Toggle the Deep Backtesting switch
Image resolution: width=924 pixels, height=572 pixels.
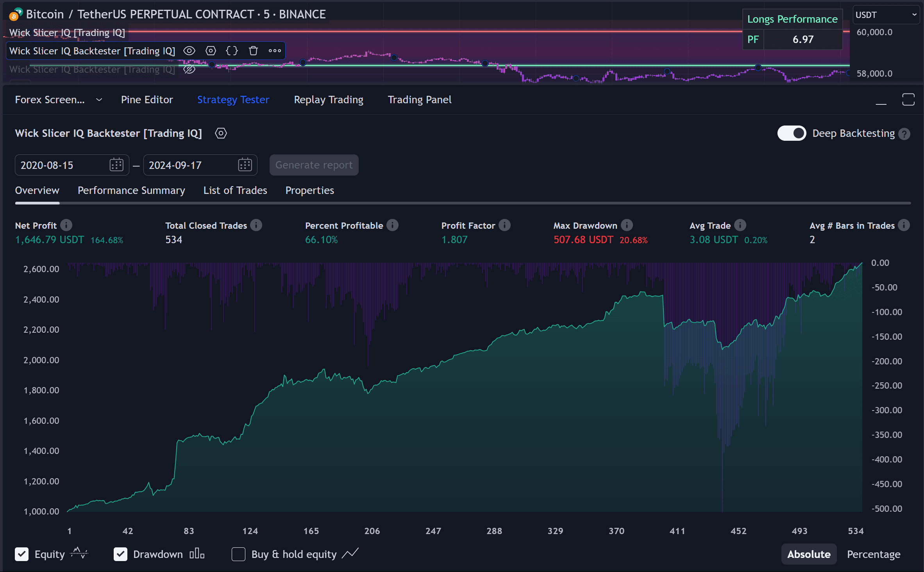pos(792,133)
